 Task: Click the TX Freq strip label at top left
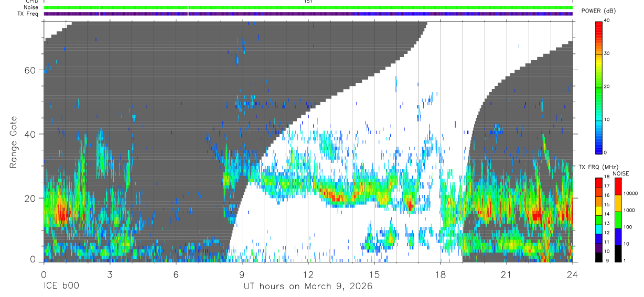(29, 14)
